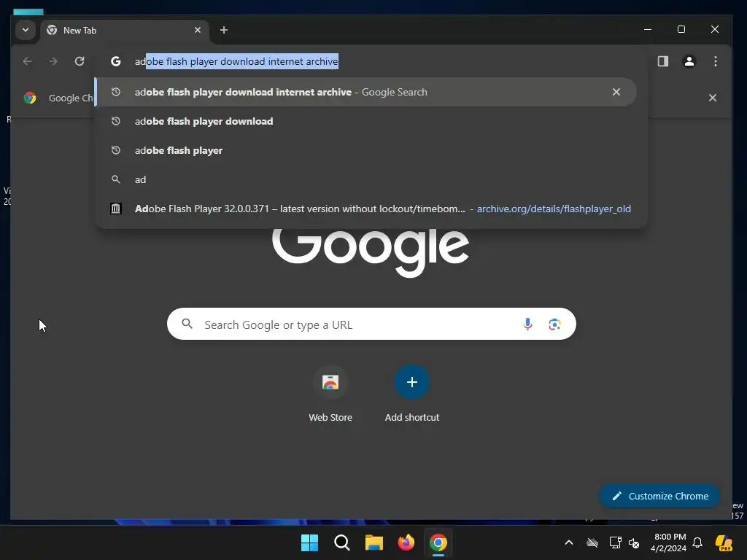The image size is (747, 560).
Task: Click the magnifier icon beside 'ad'
Action: 116,179
